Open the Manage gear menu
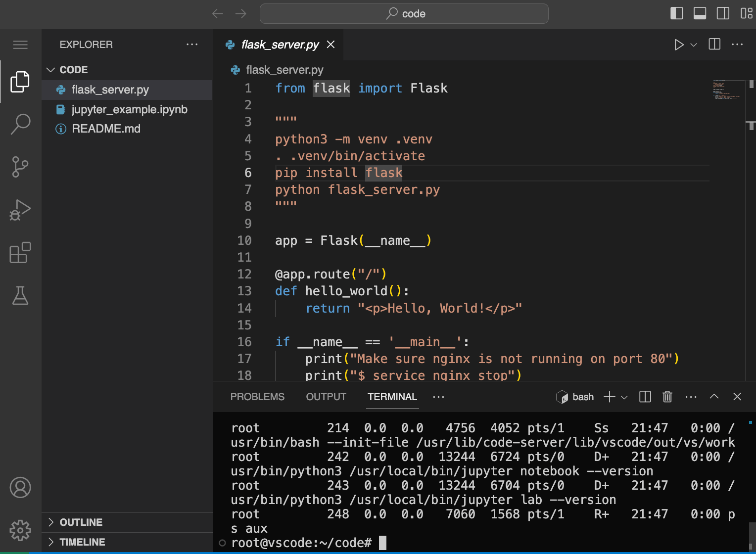The height and width of the screenshot is (554, 756). pos(20,531)
